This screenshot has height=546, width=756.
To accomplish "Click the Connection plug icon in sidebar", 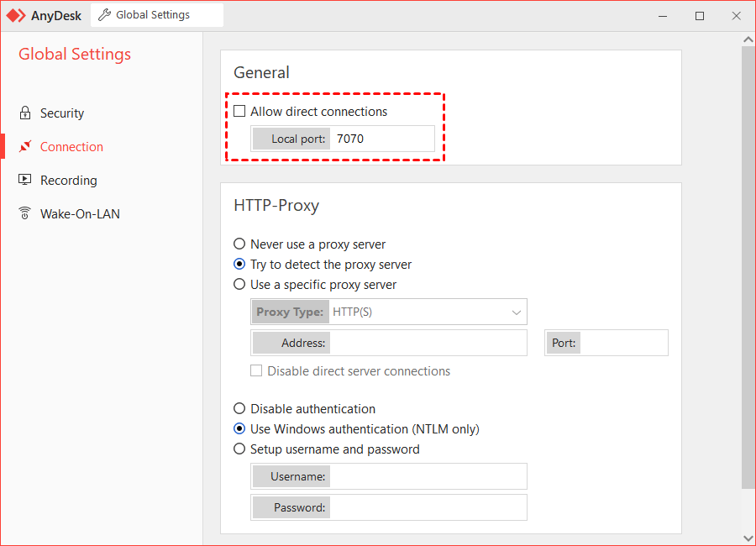I will [x=24, y=146].
